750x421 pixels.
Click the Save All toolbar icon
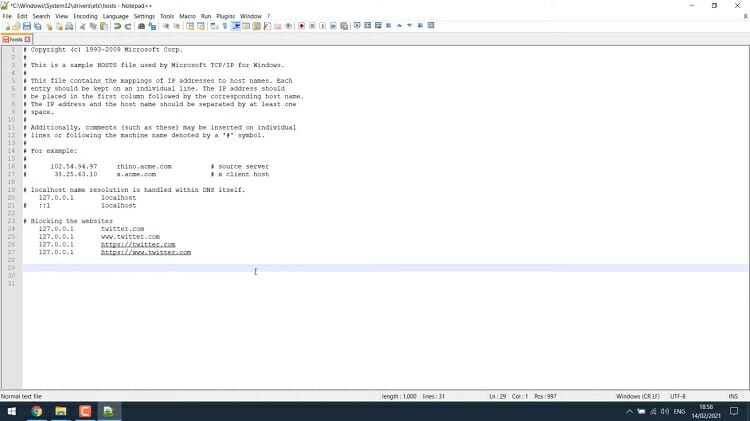click(x=37, y=26)
